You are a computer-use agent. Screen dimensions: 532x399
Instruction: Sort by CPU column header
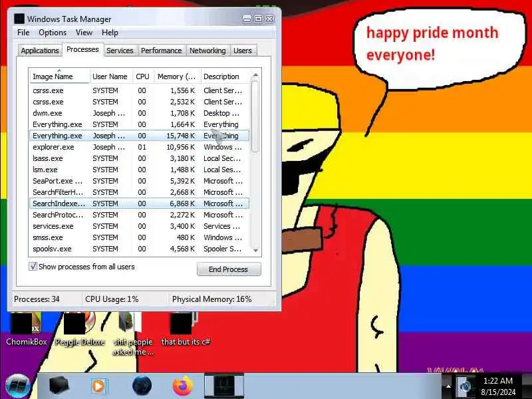[x=143, y=76]
